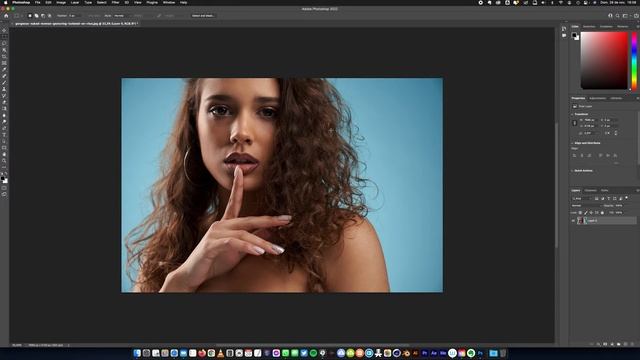The width and height of the screenshot is (640, 360).
Task: Click the Select and Mask button
Action: click(203, 16)
